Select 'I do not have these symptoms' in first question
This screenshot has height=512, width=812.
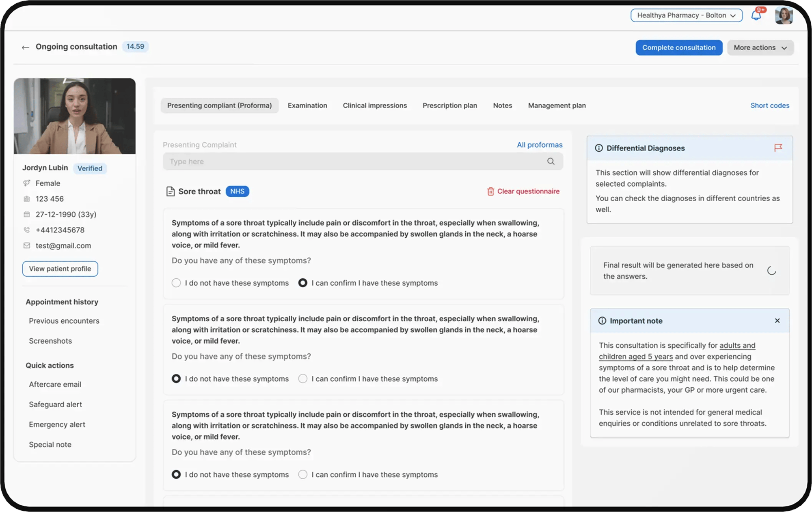pos(176,283)
